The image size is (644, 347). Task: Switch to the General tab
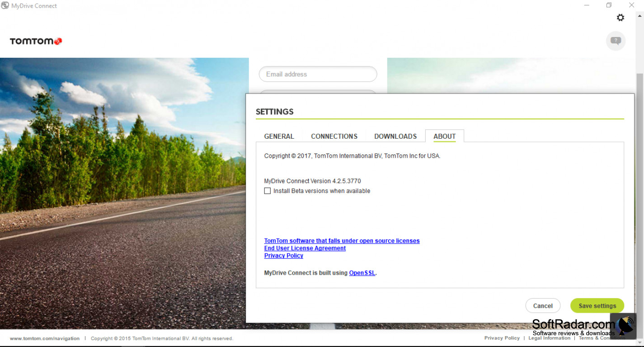tap(279, 136)
